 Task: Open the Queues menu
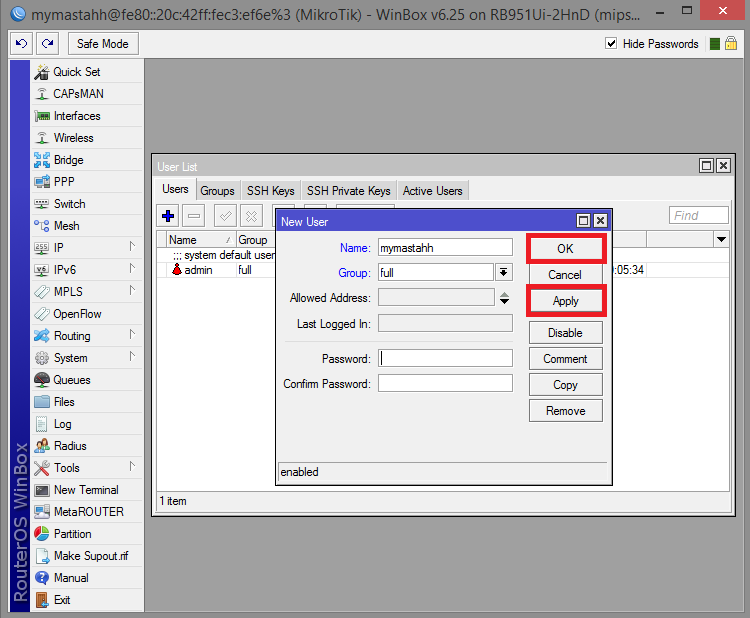(88, 380)
